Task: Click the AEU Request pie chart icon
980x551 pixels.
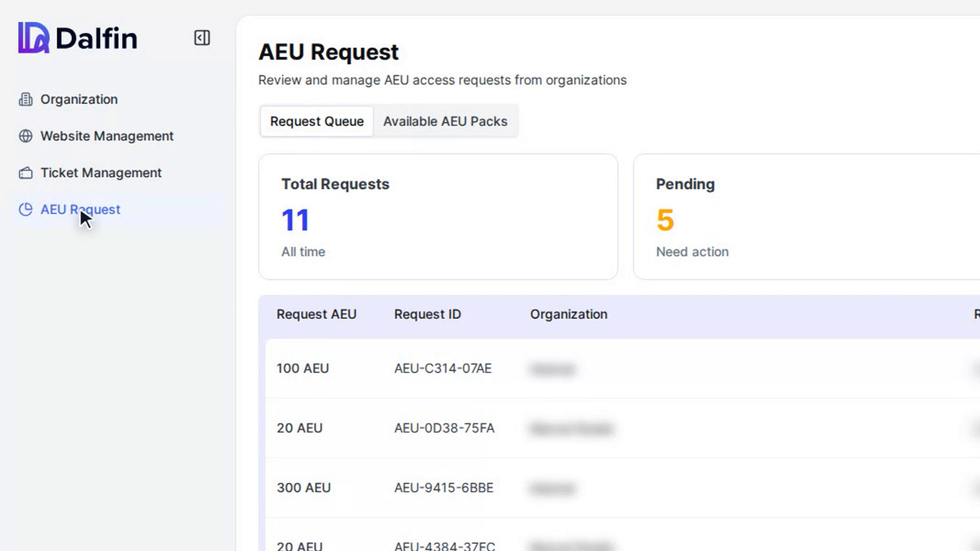Action: pos(26,210)
